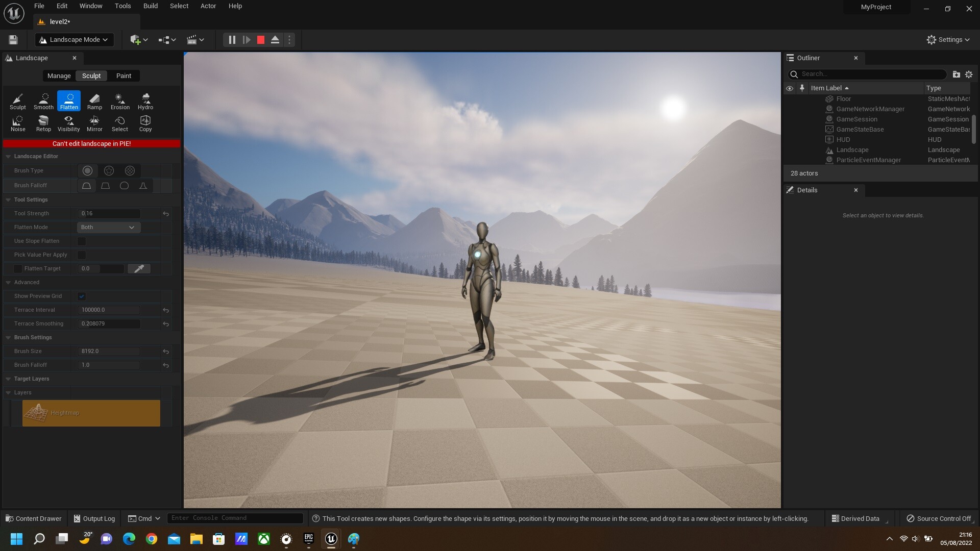Enable Use Slope Flatten checkbox
Viewport: 980px width, 551px height.
(x=82, y=241)
